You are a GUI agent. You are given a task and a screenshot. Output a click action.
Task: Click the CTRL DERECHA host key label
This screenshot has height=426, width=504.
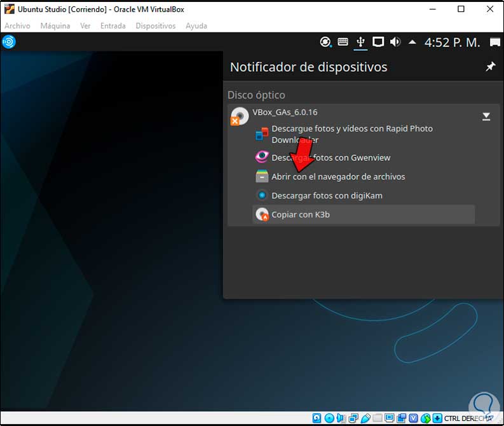(x=468, y=418)
